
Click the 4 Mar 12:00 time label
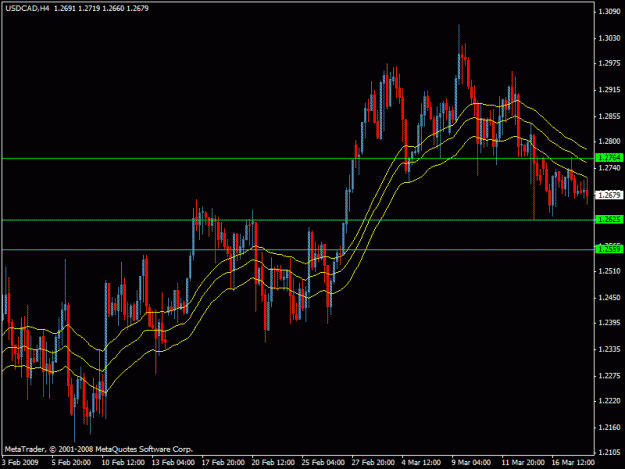[421, 463]
